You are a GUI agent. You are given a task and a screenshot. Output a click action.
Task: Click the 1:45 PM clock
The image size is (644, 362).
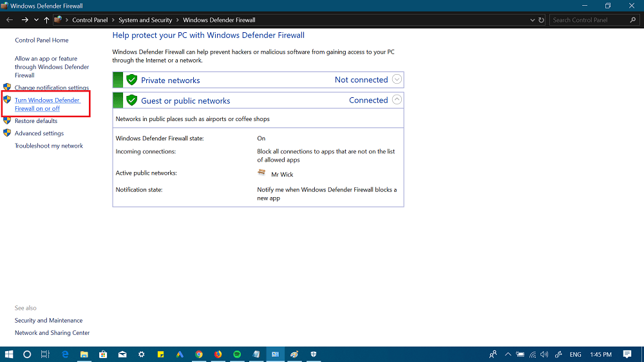pos(601,354)
